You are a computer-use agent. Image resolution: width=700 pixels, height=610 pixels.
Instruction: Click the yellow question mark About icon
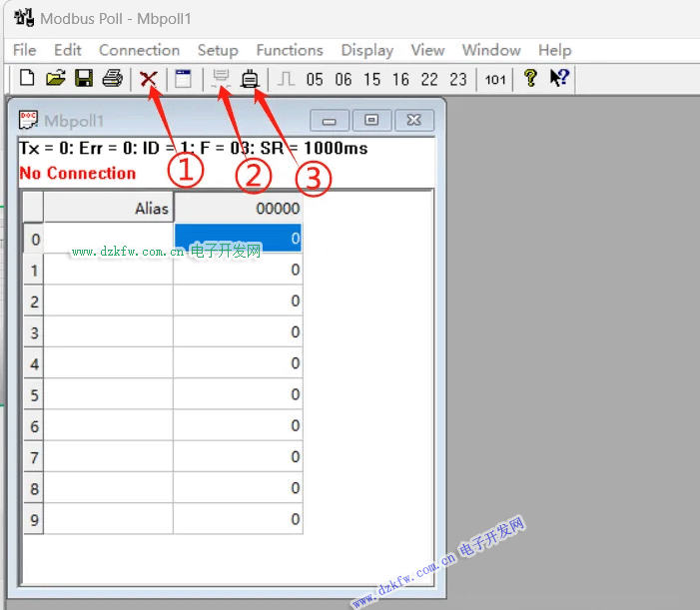tap(530, 78)
